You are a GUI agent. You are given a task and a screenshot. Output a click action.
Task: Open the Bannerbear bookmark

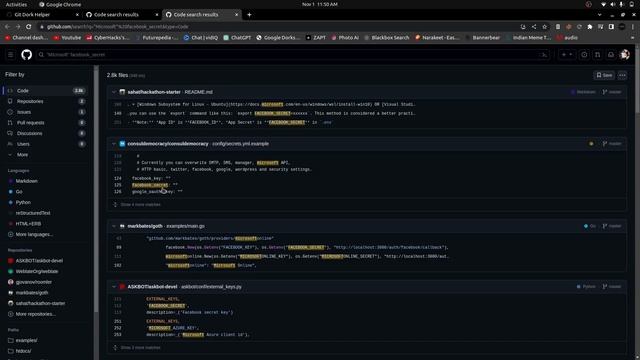pos(483,38)
